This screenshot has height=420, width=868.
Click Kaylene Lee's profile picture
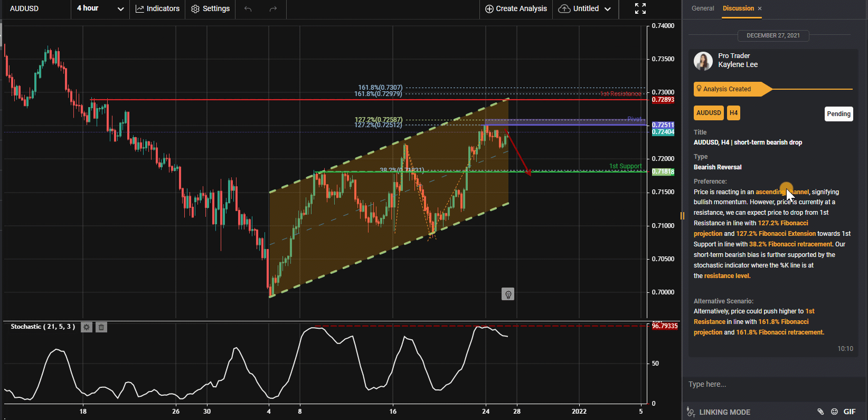(703, 61)
